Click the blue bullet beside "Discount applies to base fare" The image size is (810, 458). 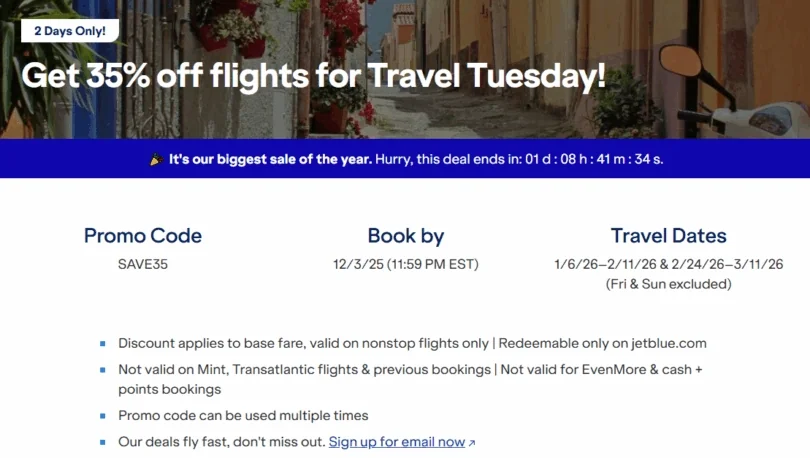[103, 344]
